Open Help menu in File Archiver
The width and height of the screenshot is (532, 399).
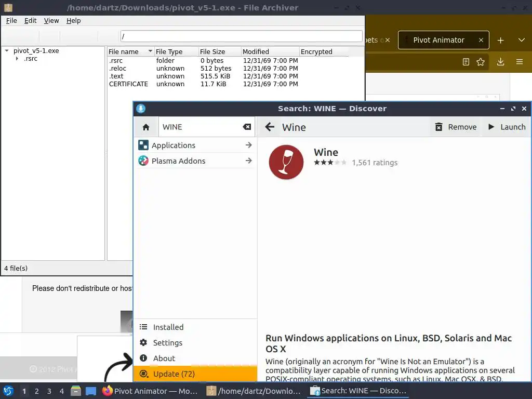(x=73, y=21)
